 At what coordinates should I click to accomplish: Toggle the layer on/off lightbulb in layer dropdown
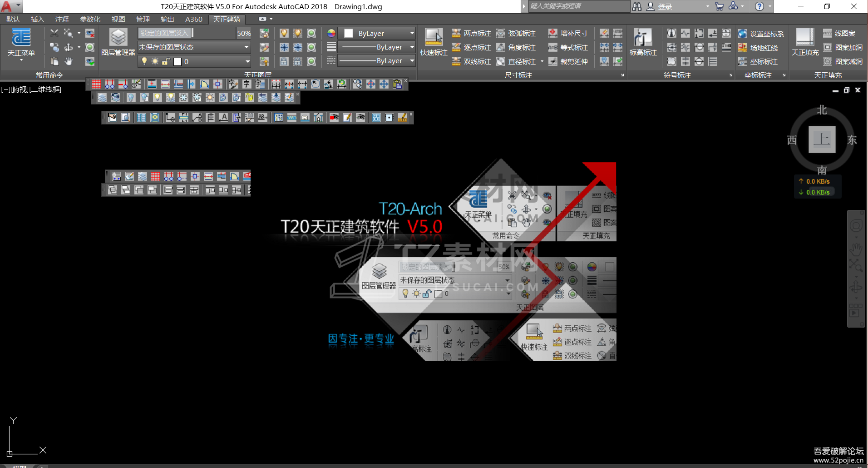(144, 61)
